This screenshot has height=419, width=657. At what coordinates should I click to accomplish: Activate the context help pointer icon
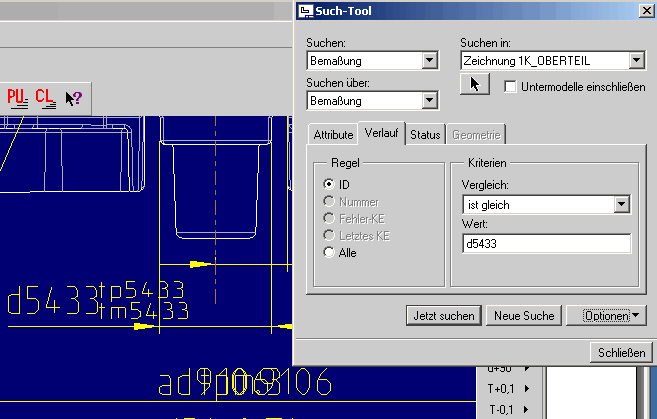point(74,98)
